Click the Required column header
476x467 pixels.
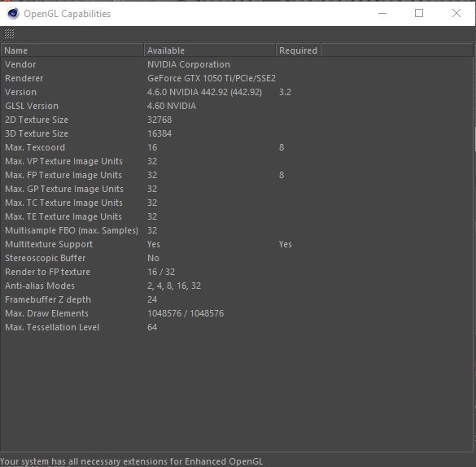pos(298,50)
